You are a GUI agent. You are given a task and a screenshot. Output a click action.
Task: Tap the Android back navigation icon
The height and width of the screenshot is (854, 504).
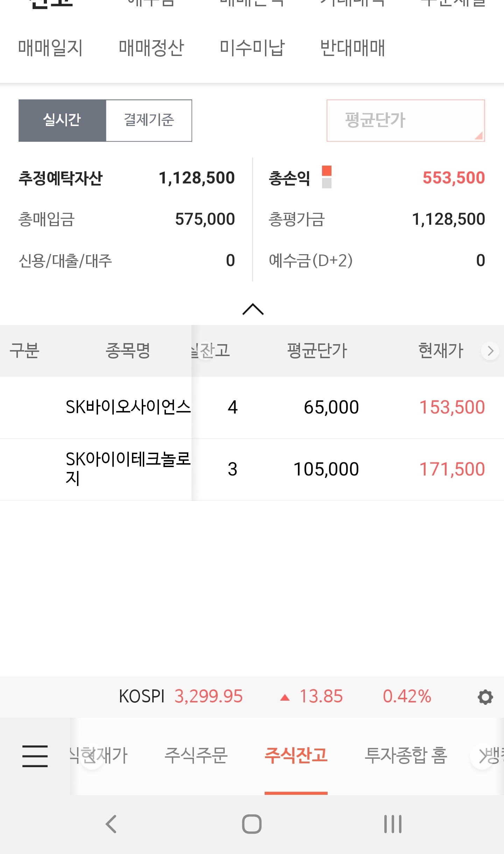[x=111, y=824]
